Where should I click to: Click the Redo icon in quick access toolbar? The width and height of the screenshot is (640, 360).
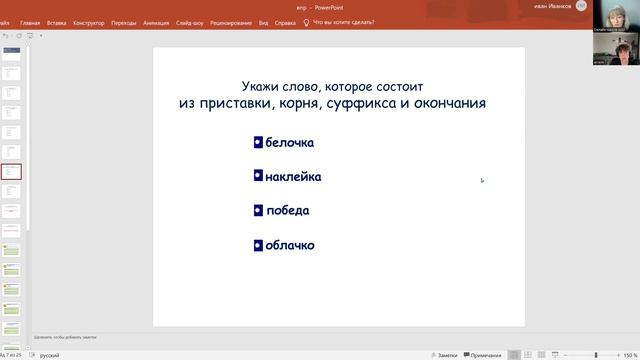pyautogui.click(x=19, y=36)
